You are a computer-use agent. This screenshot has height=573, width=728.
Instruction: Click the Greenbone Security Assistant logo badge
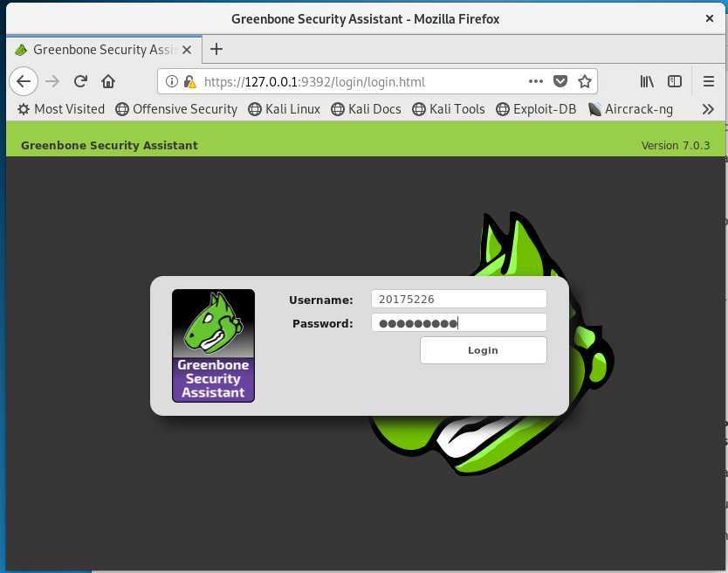coord(213,346)
